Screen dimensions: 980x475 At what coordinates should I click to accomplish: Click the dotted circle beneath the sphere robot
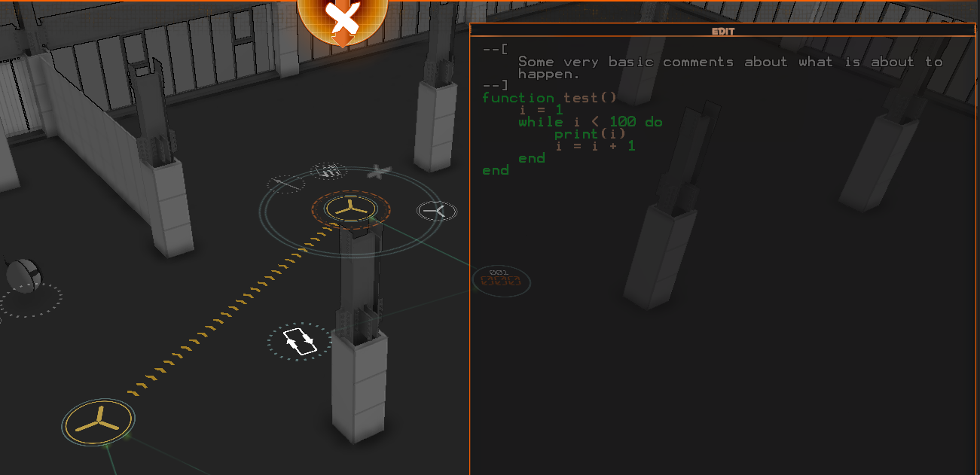(x=30, y=302)
